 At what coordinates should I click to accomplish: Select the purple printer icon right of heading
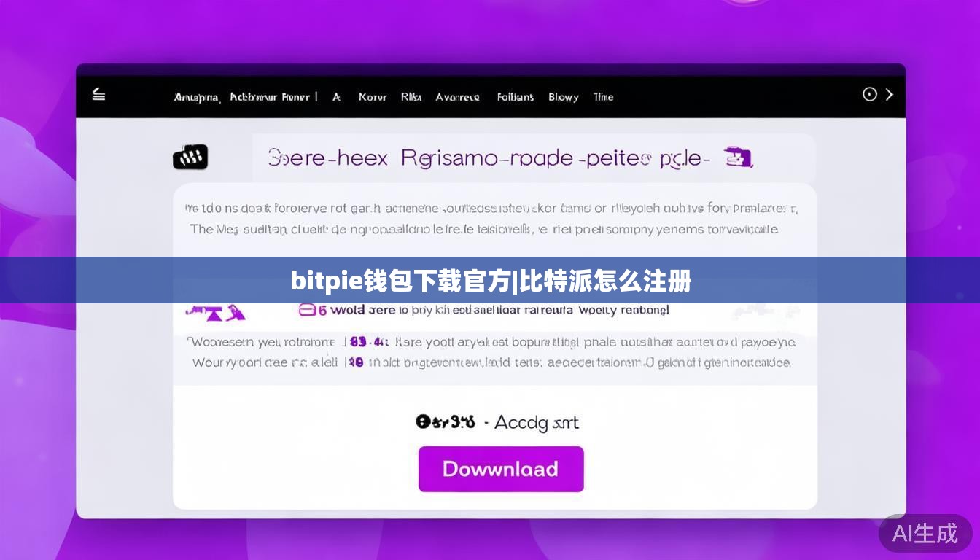739,157
